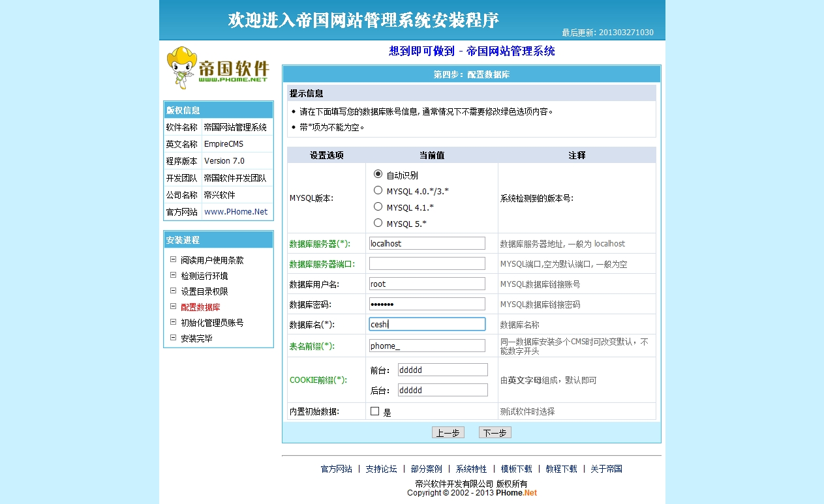
Task: Click the 帝国软件开发团队 value
Action: pos(236,178)
